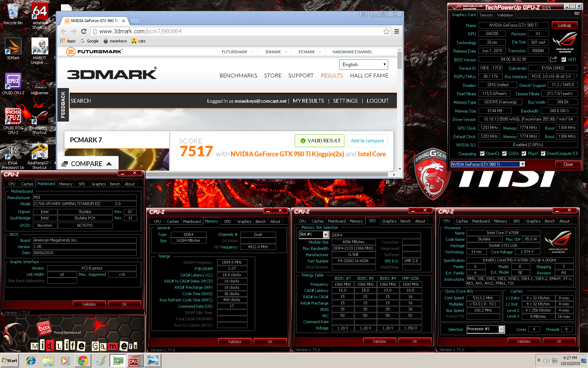Toggle the OpenCL checkbox in GPU-Z

click(482, 153)
